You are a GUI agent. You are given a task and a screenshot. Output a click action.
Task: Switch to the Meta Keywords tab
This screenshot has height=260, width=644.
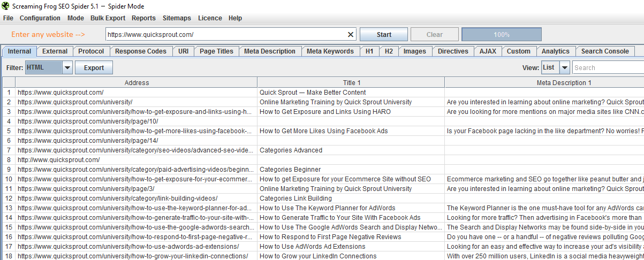[330, 51]
